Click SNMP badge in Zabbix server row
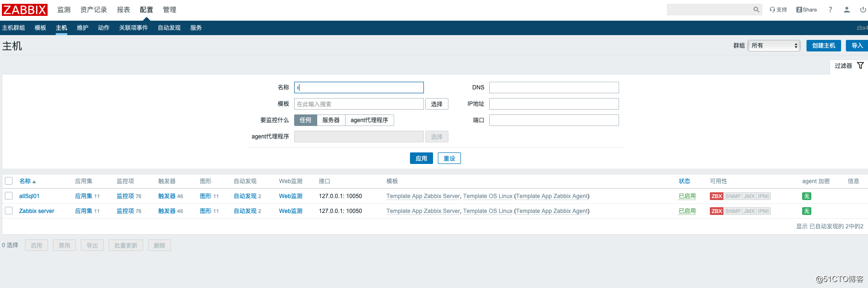This screenshot has width=868, height=288. click(x=733, y=211)
